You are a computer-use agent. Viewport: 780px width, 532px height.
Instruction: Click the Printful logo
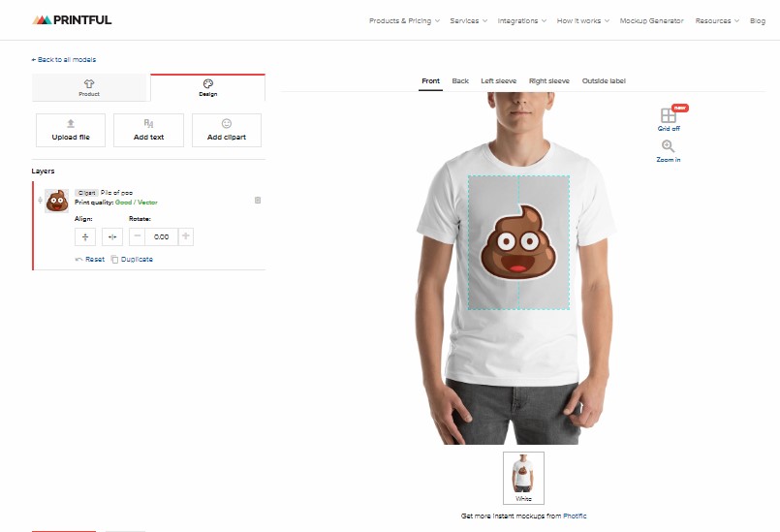[x=72, y=20]
